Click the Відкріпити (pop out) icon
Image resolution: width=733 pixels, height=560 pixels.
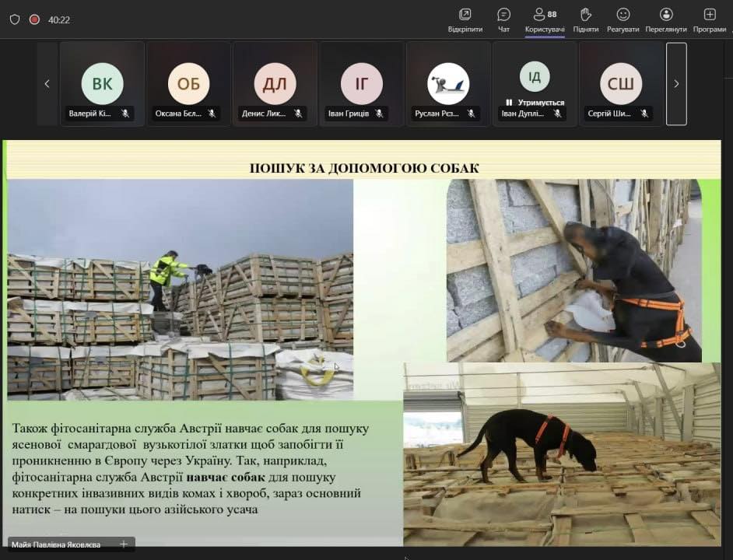pos(465,15)
